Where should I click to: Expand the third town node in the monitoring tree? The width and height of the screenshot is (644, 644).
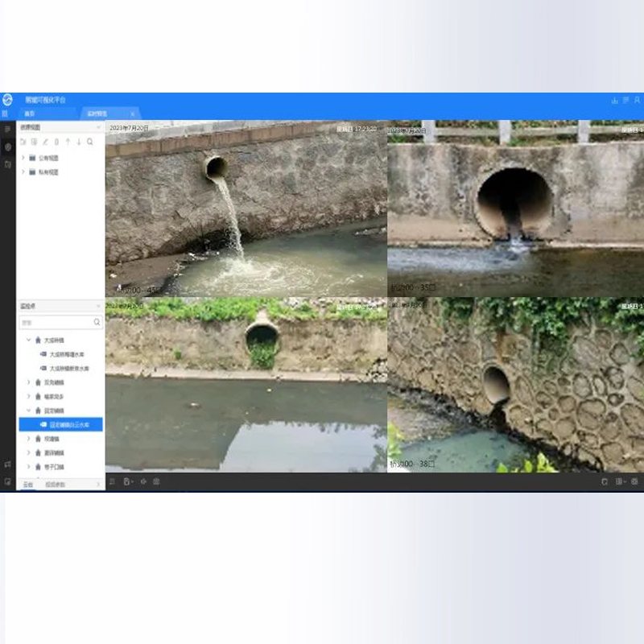28,396
